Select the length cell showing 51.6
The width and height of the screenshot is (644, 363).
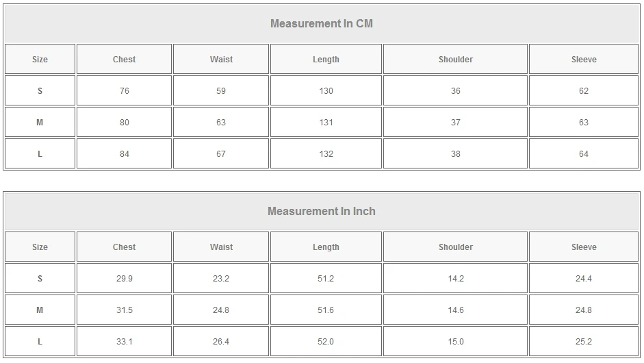coord(326,310)
